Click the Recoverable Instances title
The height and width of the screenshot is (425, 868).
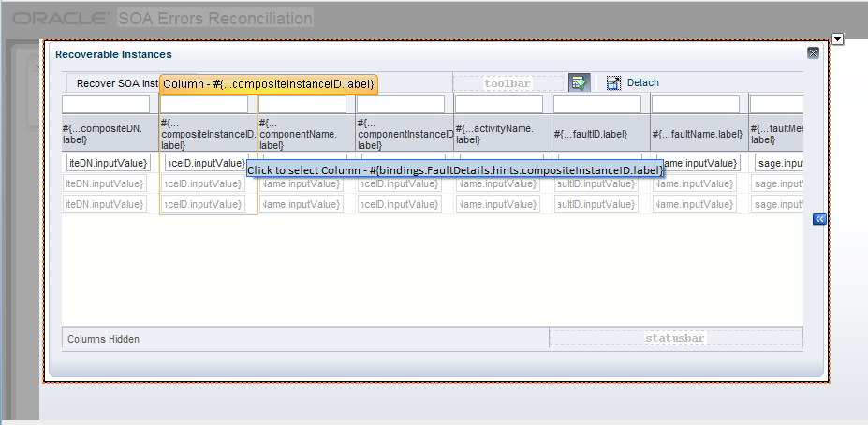tap(113, 54)
